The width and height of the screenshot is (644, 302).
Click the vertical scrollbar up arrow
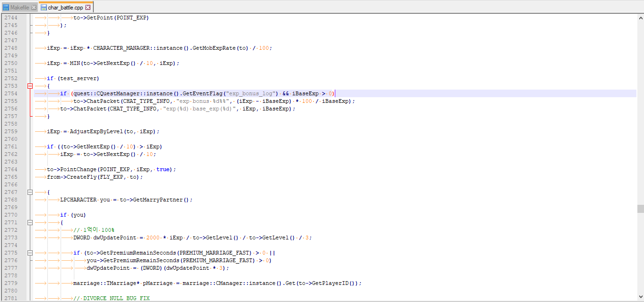pos(640,17)
